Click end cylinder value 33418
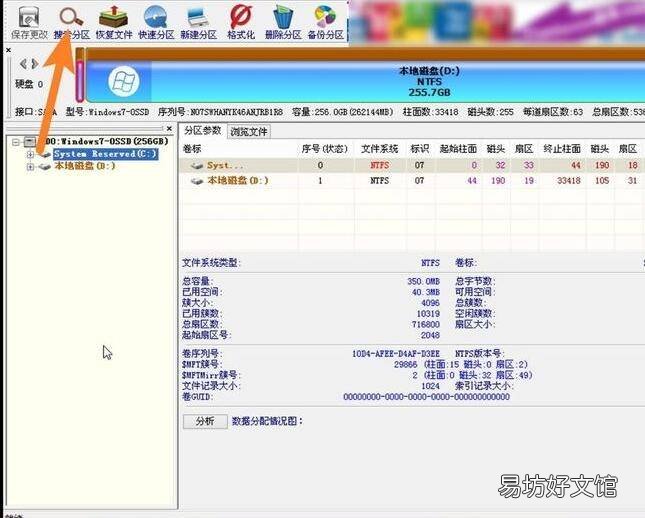Screen dimensions: 645x518 (x=568, y=180)
